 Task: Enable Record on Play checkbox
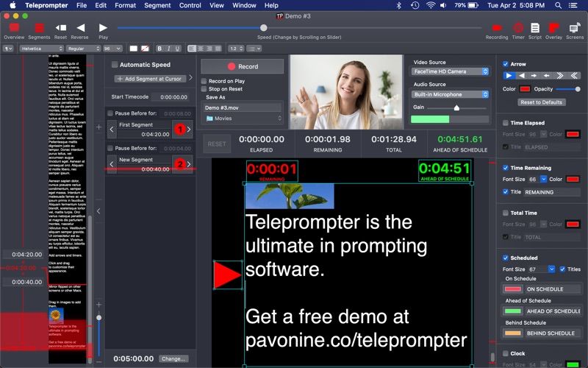coord(204,81)
